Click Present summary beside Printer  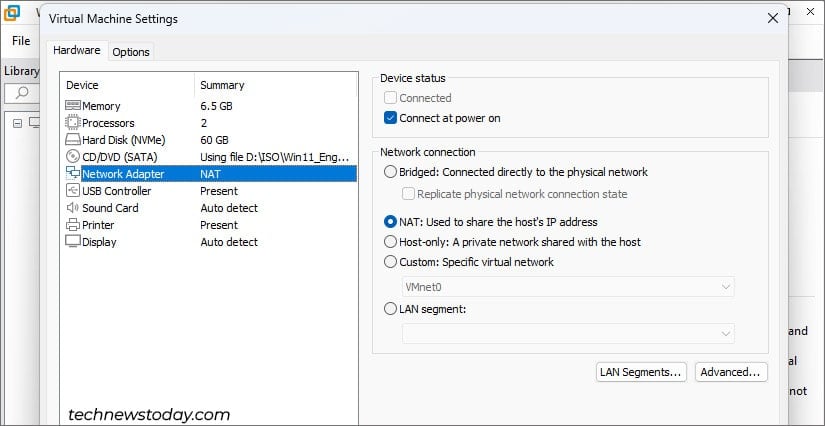pyautogui.click(x=219, y=225)
